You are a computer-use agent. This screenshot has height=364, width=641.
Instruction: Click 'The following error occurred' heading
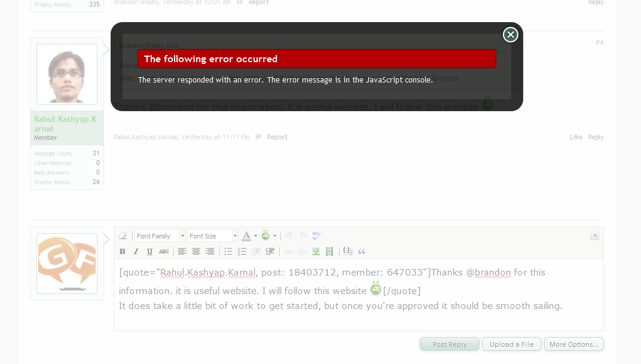[x=210, y=59]
